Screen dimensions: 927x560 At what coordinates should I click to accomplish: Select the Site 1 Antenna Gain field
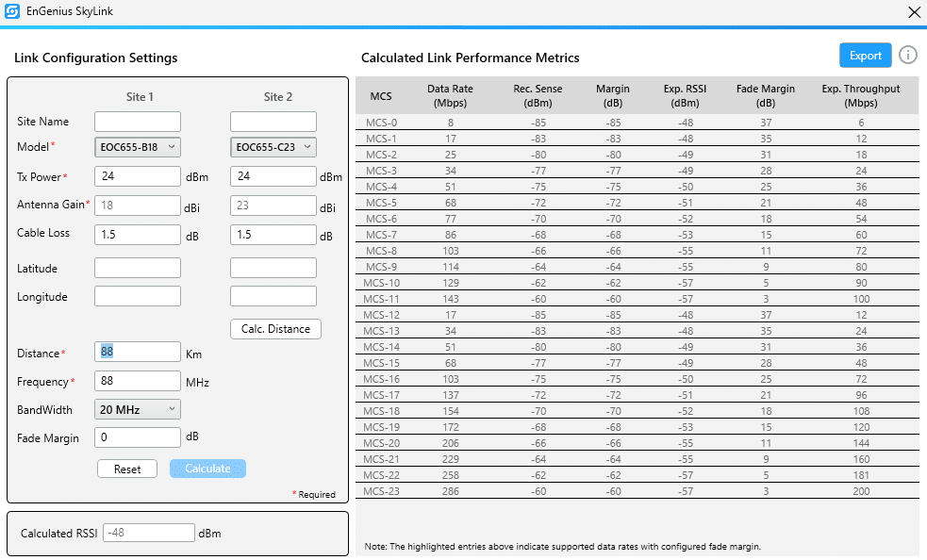(137, 206)
